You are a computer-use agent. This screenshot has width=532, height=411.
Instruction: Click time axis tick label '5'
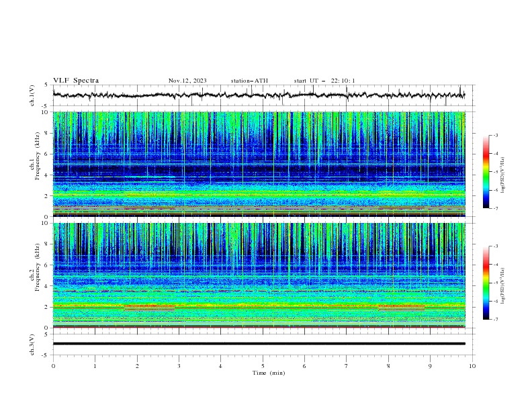263,366
